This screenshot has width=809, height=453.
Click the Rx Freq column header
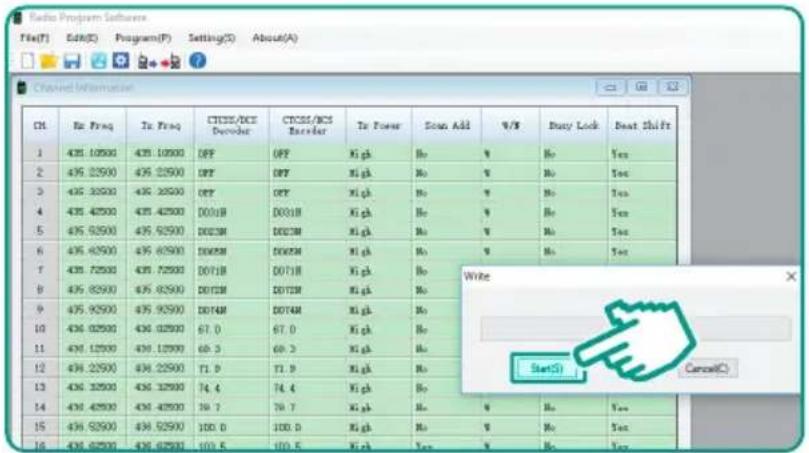93,125
